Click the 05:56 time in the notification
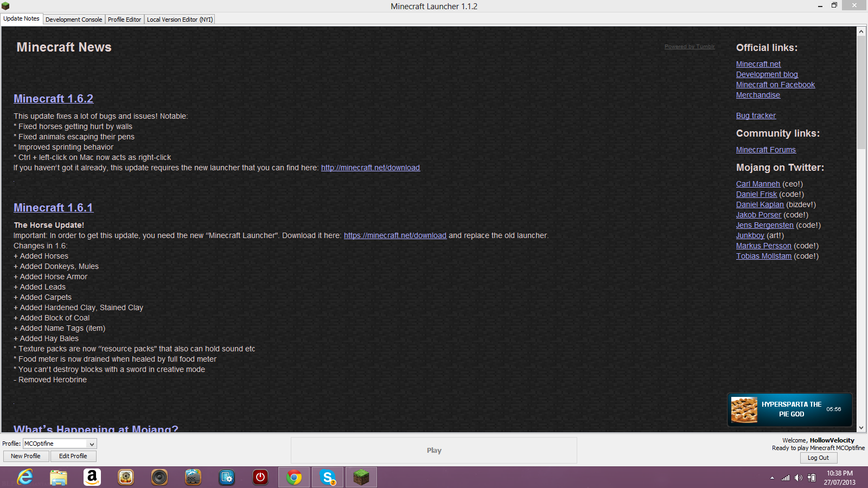868x488 pixels. [x=834, y=409]
